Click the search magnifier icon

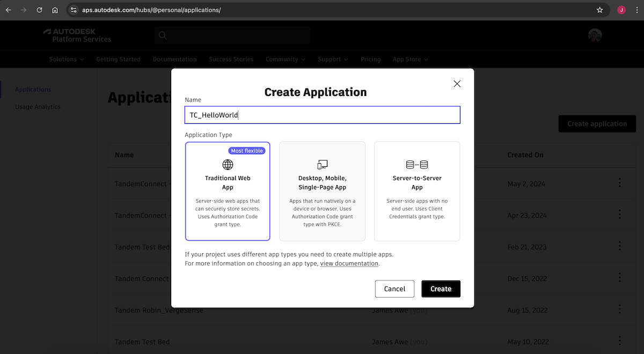pos(163,35)
